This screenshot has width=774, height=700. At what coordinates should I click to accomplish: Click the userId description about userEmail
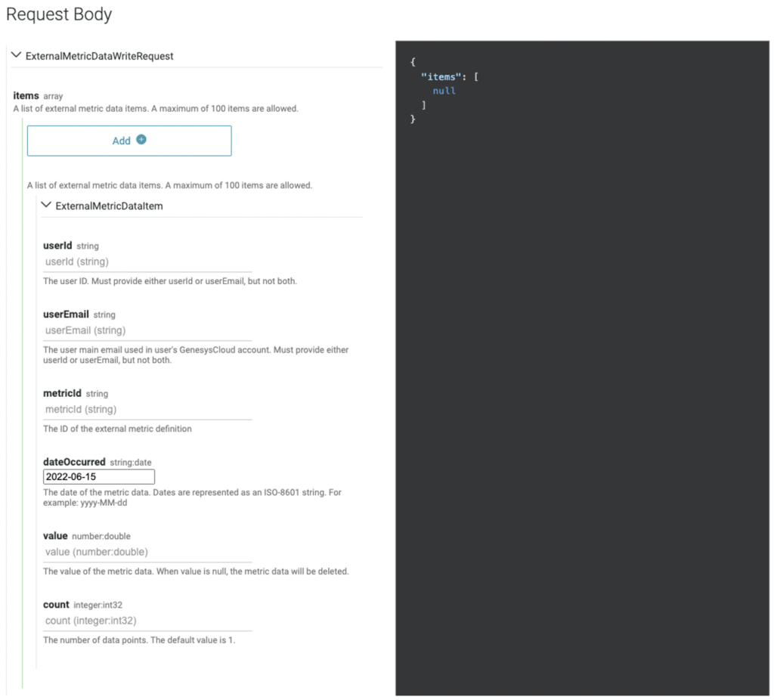[170, 281]
